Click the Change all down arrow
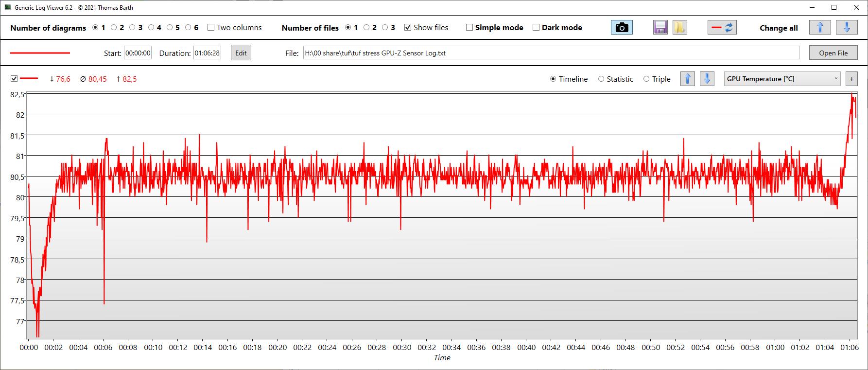868x370 pixels. pos(846,28)
